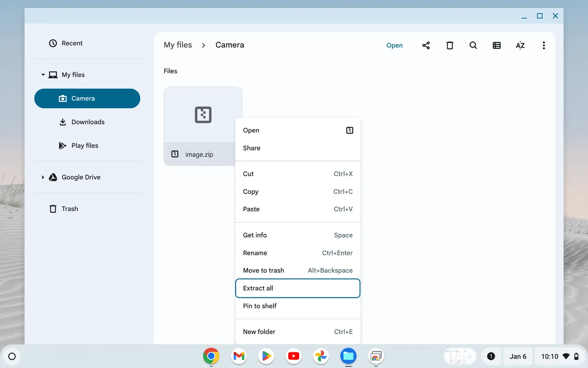The image size is (588, 368).
Task: Select Cut from the context menu
Action: (298, 174)
